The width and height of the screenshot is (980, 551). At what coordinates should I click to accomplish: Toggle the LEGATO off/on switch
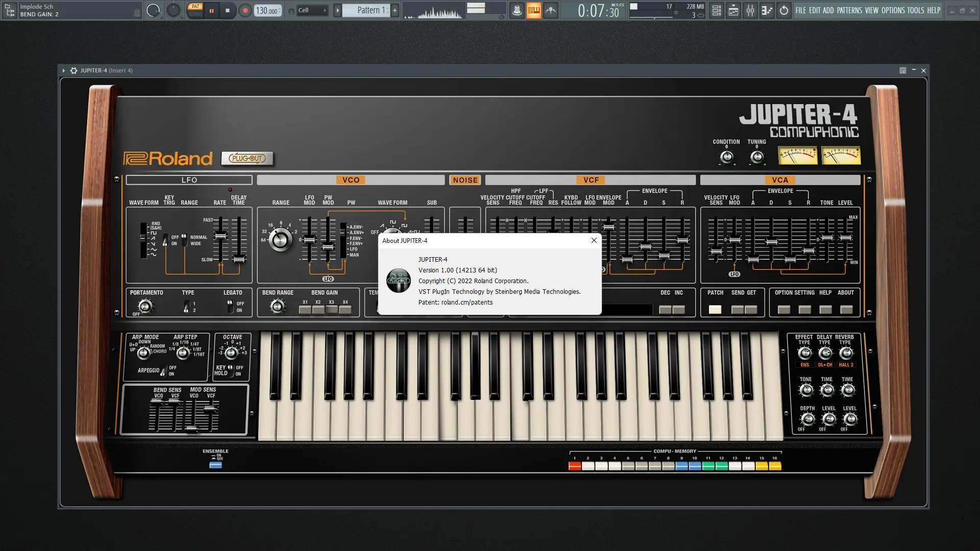pyautogui.click(x=230, y=306)
